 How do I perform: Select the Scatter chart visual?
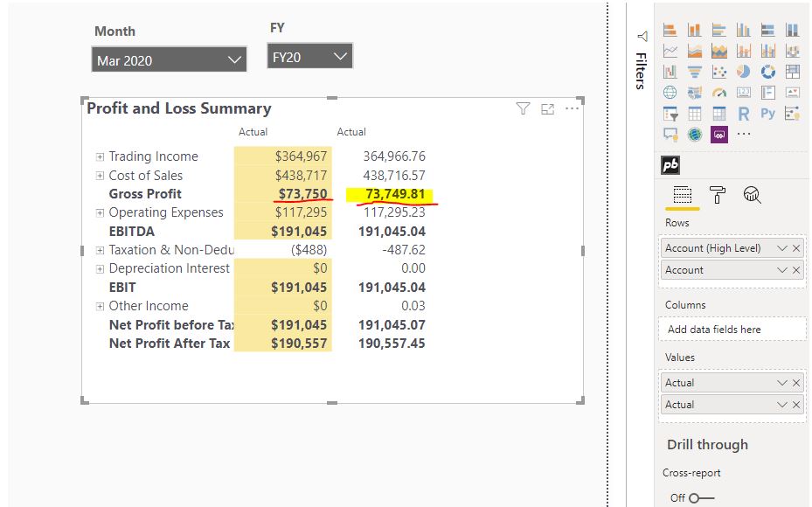[x=718, y=72]
